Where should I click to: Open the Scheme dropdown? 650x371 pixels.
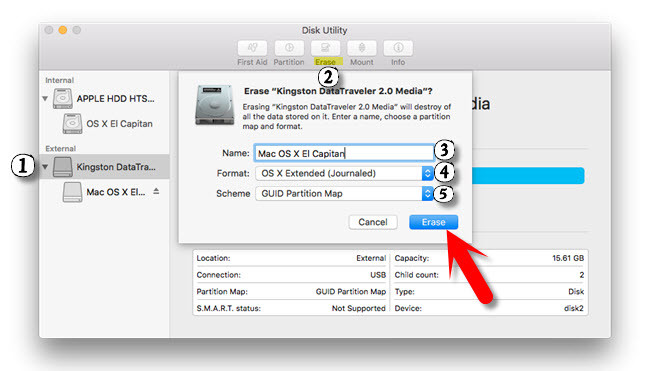[x=344, y=194]
